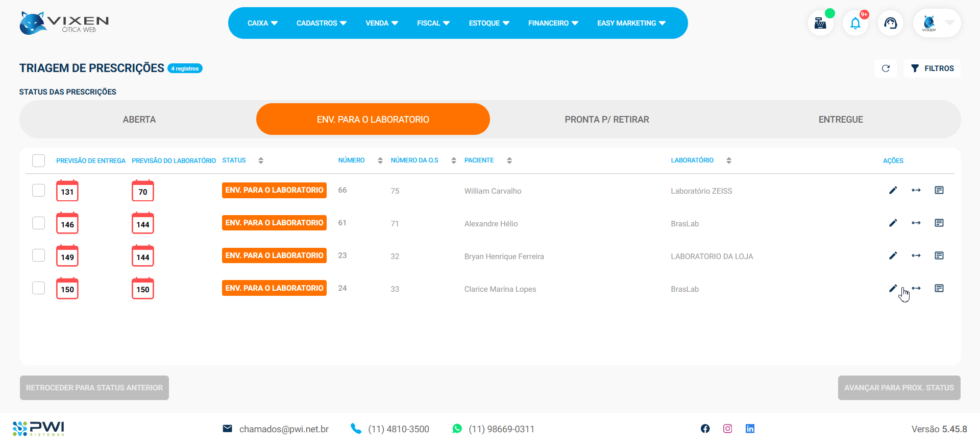Check the box for William Carvalho's row

click(39, 191)
